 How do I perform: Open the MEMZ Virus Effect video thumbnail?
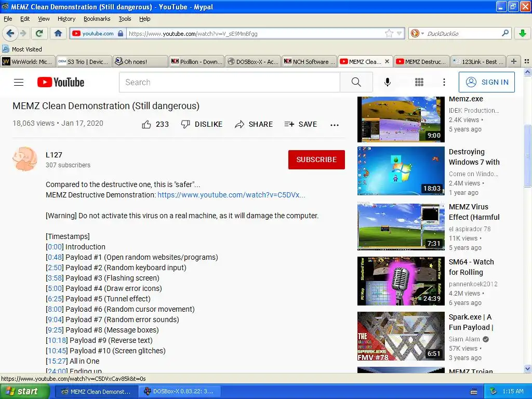(401, 226)
